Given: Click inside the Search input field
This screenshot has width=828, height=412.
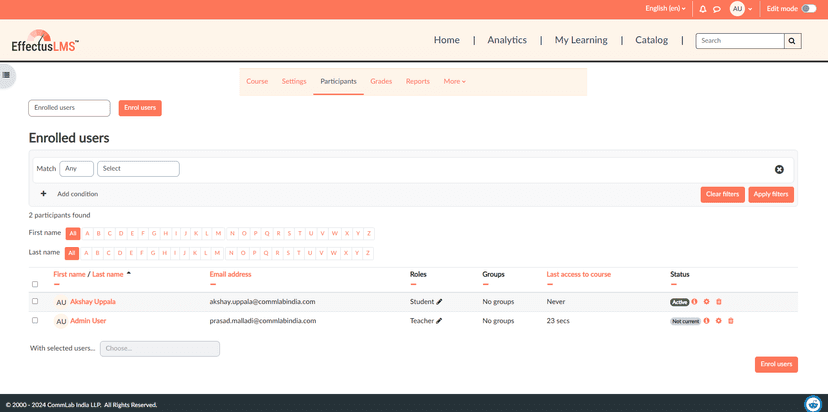Looking at the screenshot, I should pyautogui.click(x=740, y=41).
